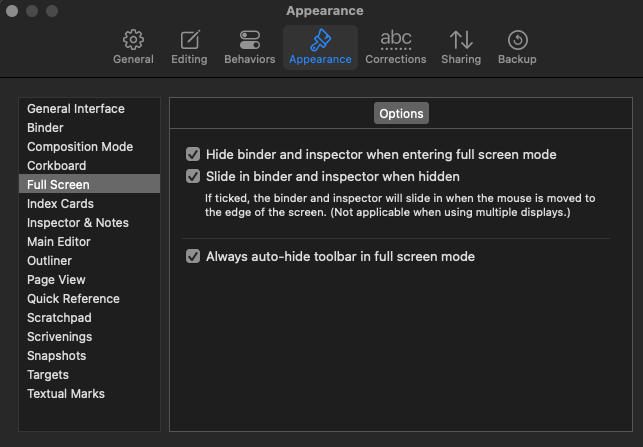Select the Appearance paintbrush icon
The height and width of the screenshot is (447, 643).
point(320,41)
